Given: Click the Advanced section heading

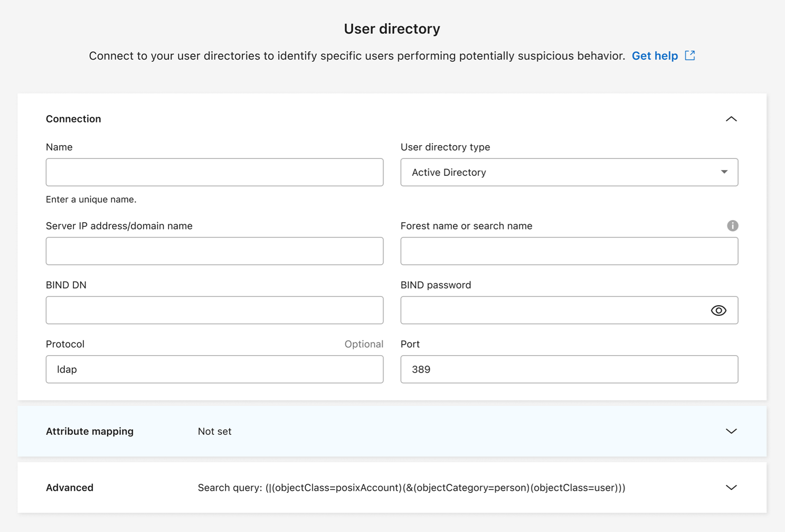Looking at the screenshot, I should pos(70,488).
